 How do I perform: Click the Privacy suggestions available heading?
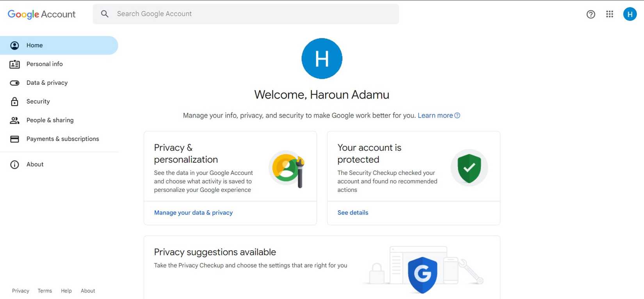pos(215,252)
